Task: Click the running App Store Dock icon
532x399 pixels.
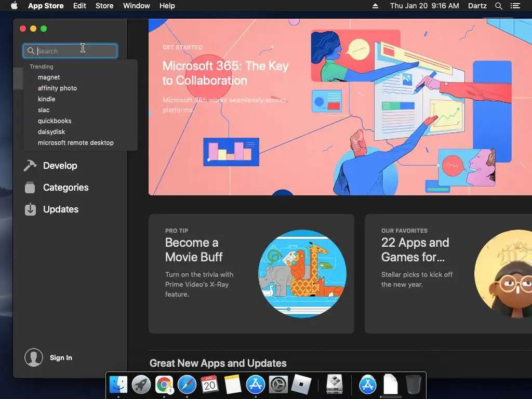Action: [256, 384]
